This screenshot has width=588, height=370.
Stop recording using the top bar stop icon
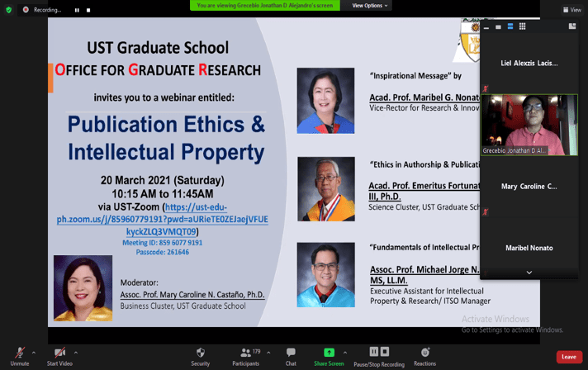coord(88,10)
